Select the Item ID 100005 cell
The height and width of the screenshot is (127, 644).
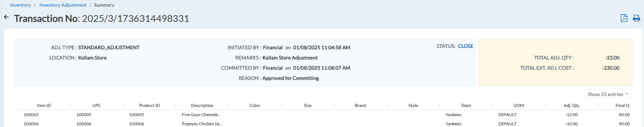(x=31, y=115)
